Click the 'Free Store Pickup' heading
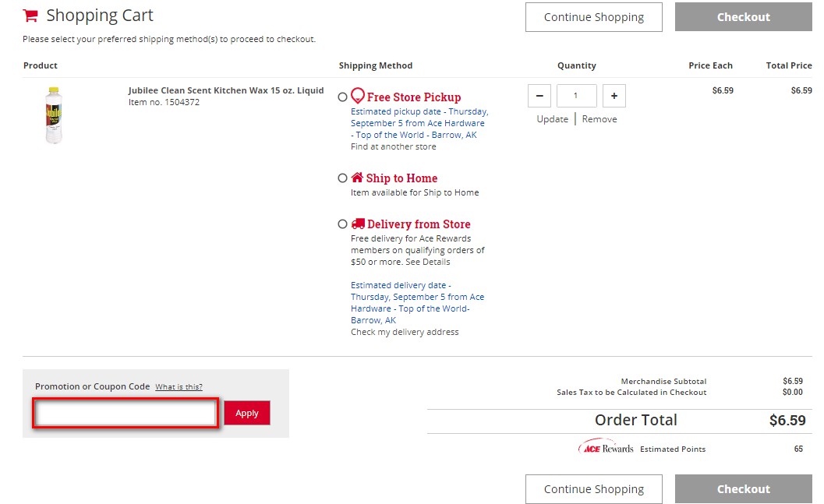This screenshot has width=824, height=504. 414,97
